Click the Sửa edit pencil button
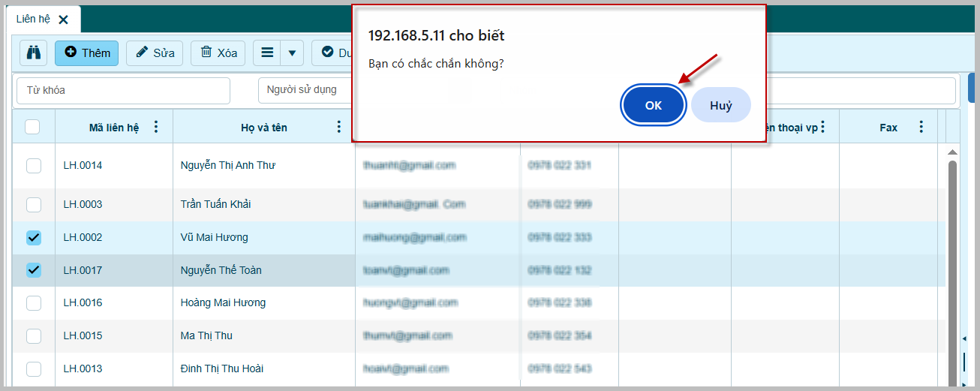The height and width of the screenshot is (391, 980). point(154,53)
